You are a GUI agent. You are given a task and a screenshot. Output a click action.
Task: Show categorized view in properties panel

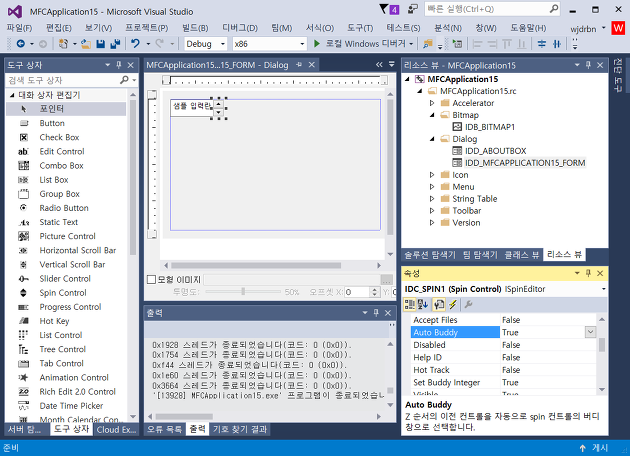pos(409,305)
